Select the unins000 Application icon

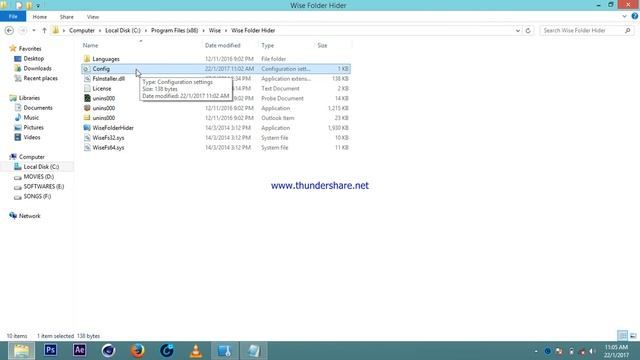coord(87,108)
